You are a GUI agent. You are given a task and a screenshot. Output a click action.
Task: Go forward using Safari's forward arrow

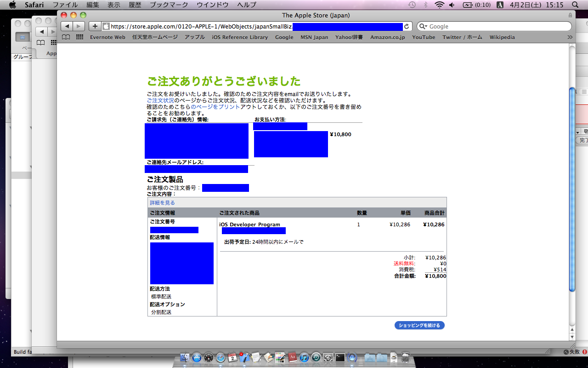pyautogui.click(x=79, y=26)
